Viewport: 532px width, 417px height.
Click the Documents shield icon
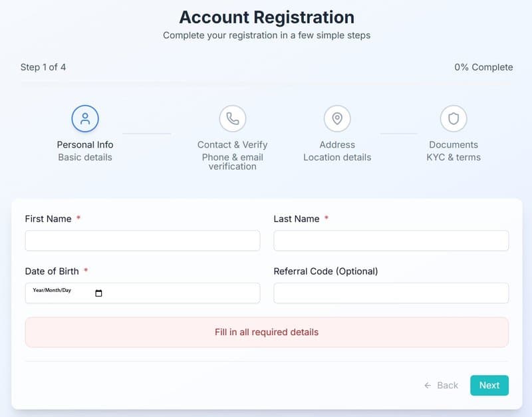tap(454, 118)
